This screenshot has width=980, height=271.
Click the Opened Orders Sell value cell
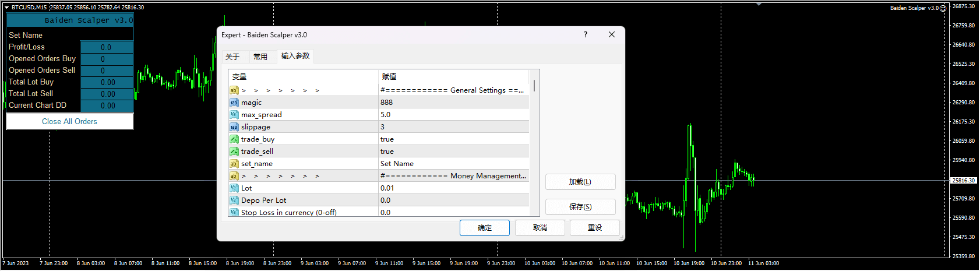(x=107, y=71)
